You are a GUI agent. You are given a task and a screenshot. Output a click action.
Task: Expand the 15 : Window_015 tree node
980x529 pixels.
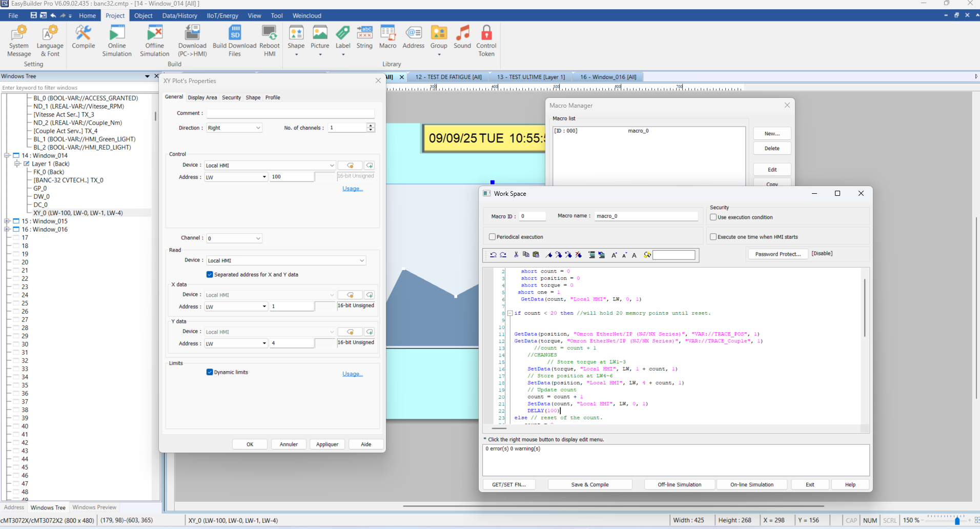[x=7, y=221]
